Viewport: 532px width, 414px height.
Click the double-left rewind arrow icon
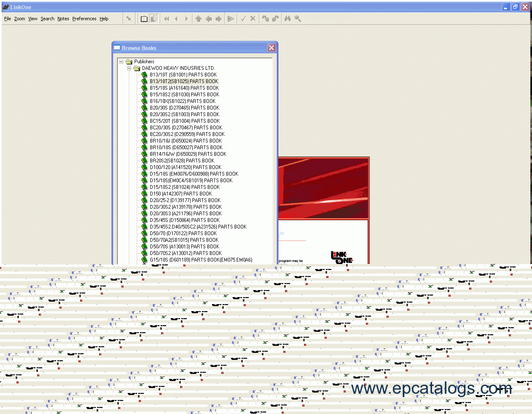[166, 19]
